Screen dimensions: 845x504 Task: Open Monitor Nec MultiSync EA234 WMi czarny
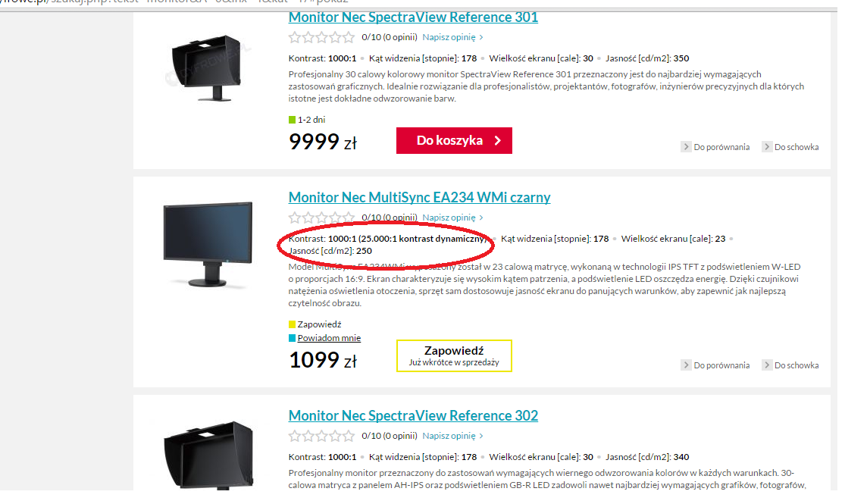[x=419, y=198]
